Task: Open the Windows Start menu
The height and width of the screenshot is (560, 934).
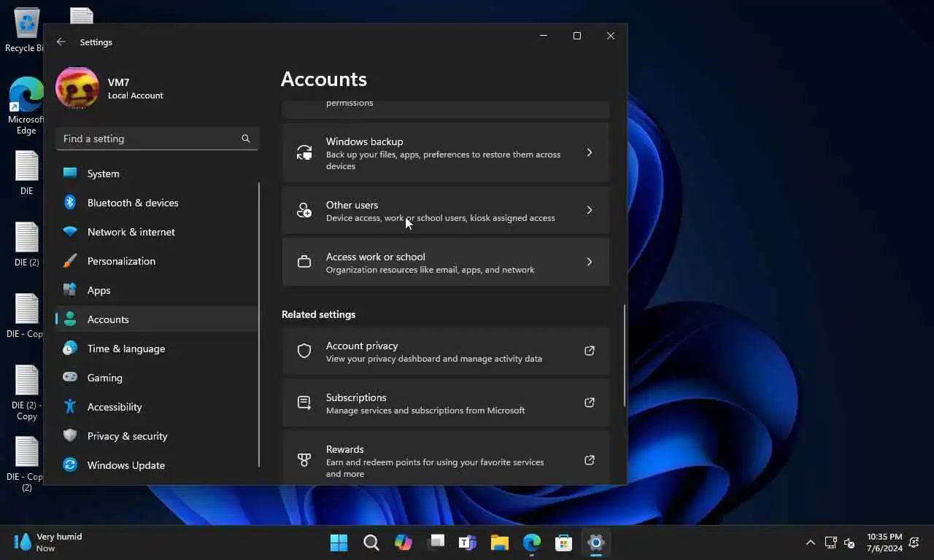Action: (x=339, y=542)
